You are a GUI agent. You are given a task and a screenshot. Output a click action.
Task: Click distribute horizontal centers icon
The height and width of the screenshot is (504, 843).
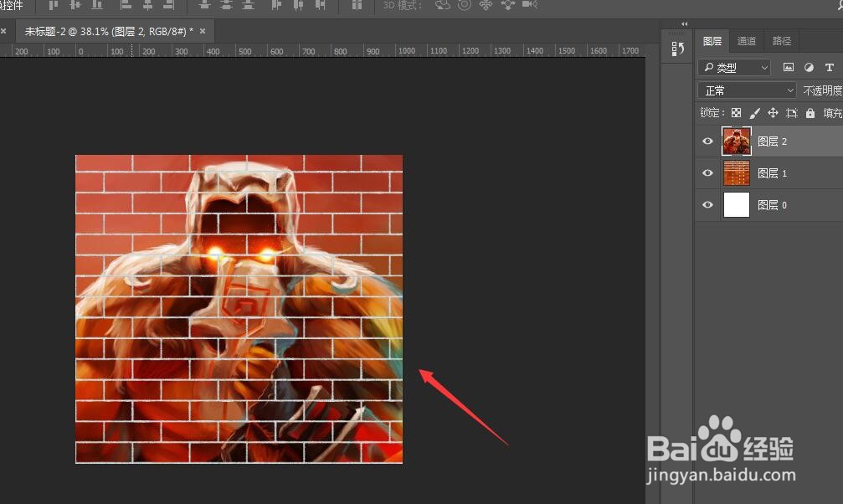tap(298, 5)
